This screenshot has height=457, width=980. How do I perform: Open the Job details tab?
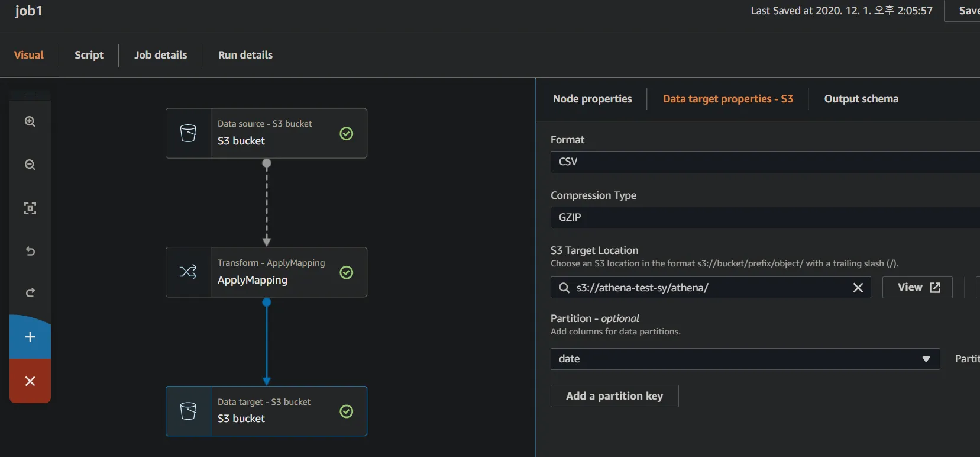click(160, 55)
